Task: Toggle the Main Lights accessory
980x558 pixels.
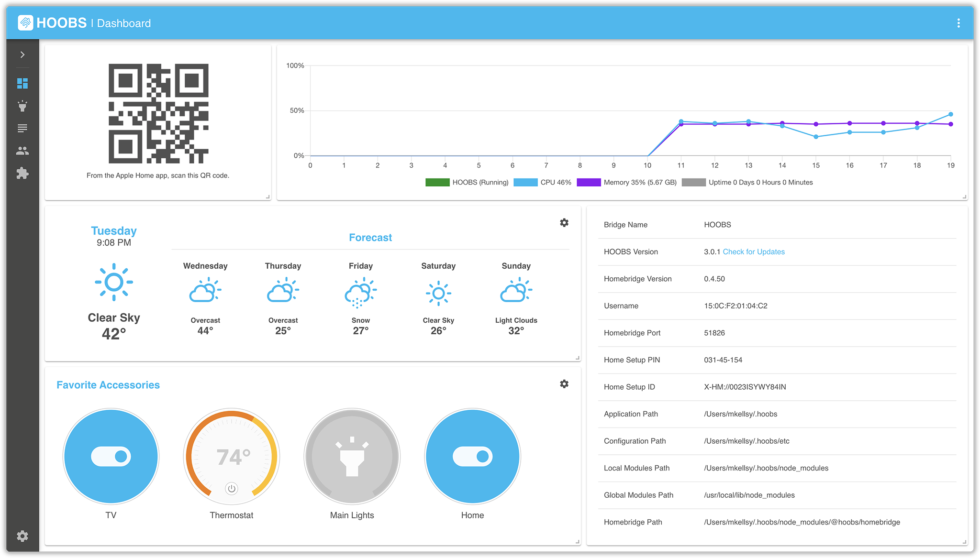Action: click(352, 456)
